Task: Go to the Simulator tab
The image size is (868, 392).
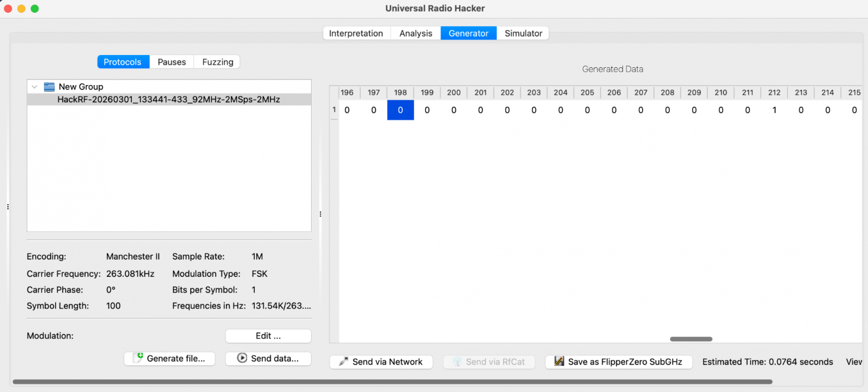Action: tap(523, 33)
